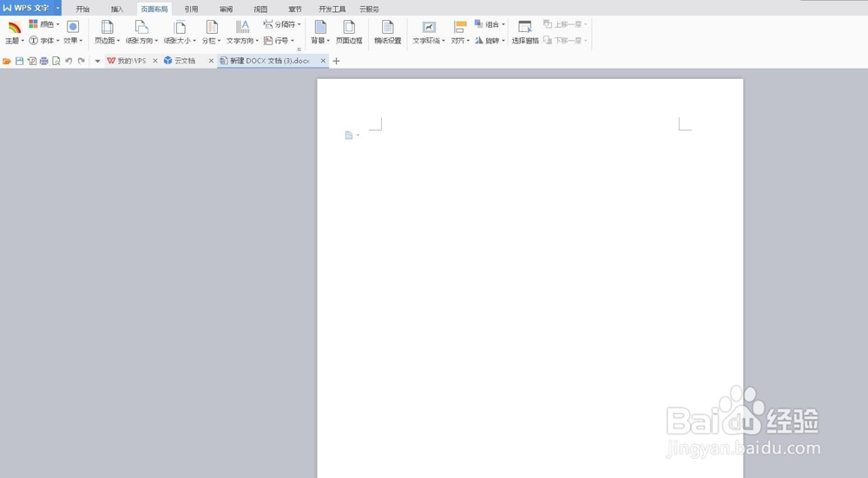This screenshot has height=478, width=868.
Task: Redo the last undone action
Action: click(x=82, y=61)
